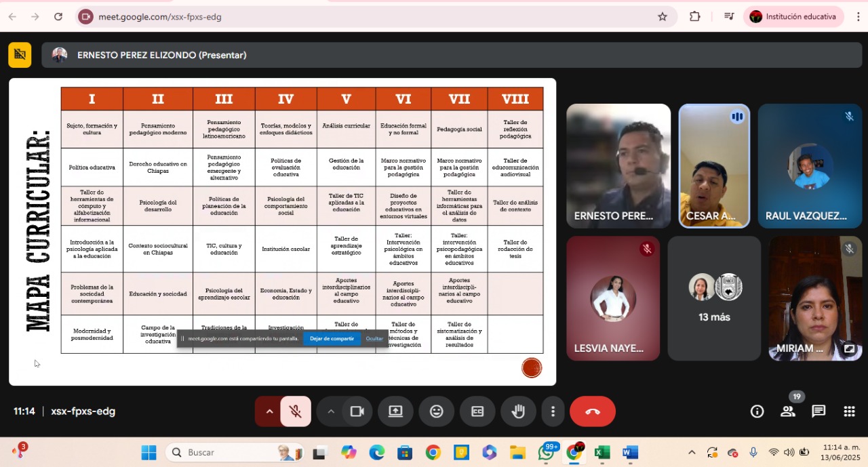Show hidden system tray icons
The image size is (868, 467).
click(x=692, y=452)
